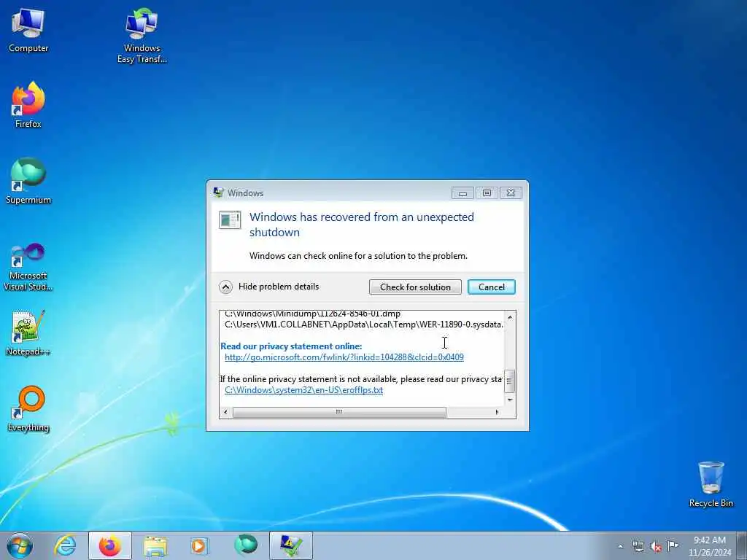Select the Everything desktop shortcut
This screenshot has height=560, width=747.
click(28, 409)
